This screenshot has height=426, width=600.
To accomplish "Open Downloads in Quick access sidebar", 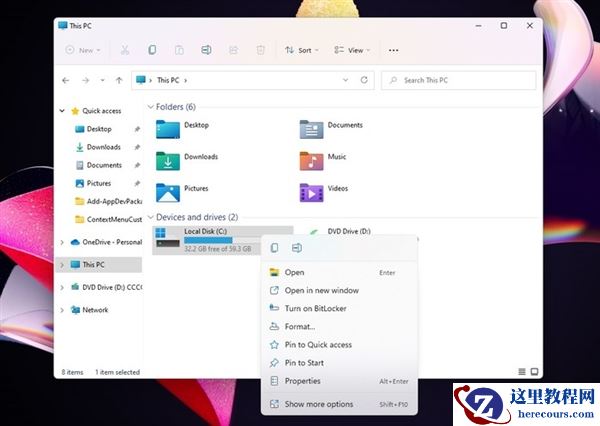I will click(104, 147).
